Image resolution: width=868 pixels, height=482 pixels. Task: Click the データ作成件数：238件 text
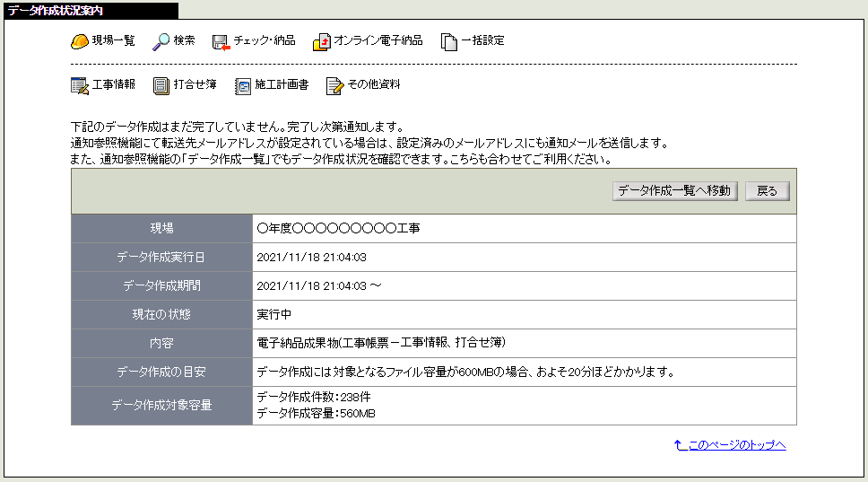click(314, 398)
